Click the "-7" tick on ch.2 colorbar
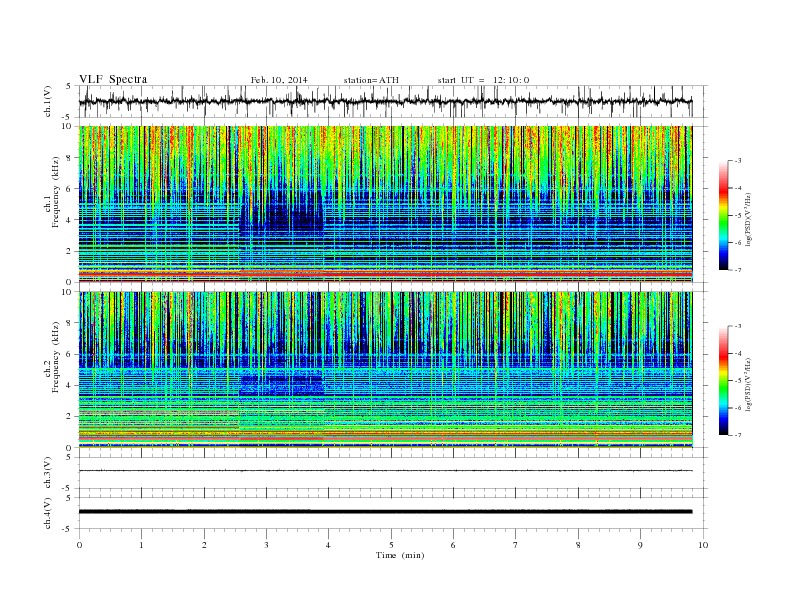Image resolution: width=792 pixels, height=612 pixels. click(737, 435)
